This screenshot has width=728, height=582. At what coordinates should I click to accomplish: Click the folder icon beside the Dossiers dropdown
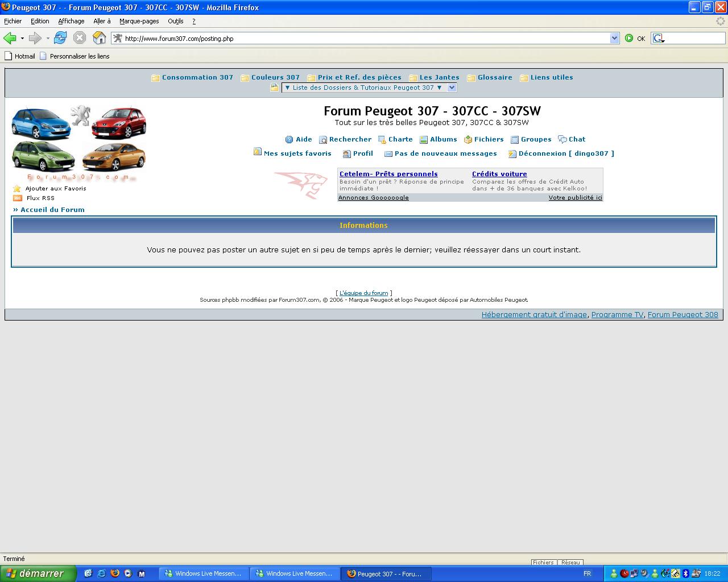[x=274, y=88]
